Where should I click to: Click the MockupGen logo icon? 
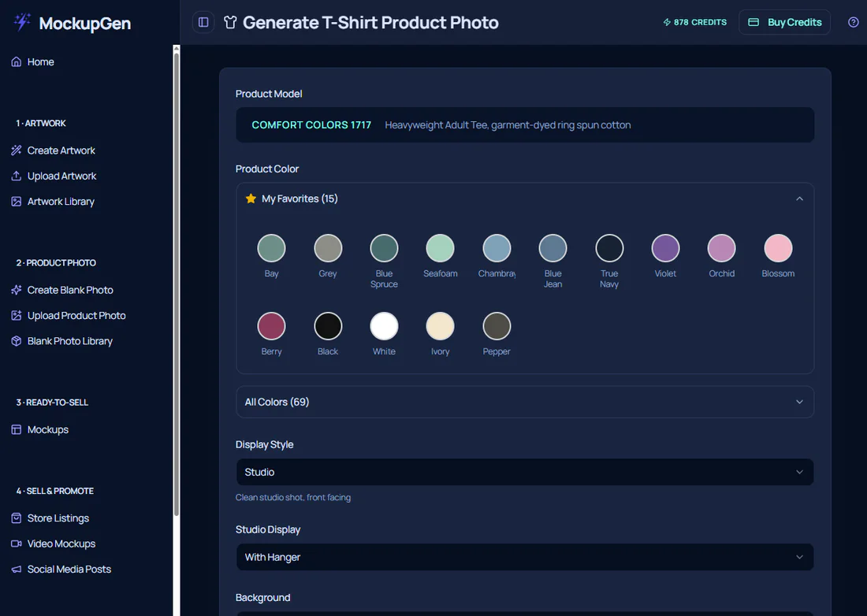22,21
